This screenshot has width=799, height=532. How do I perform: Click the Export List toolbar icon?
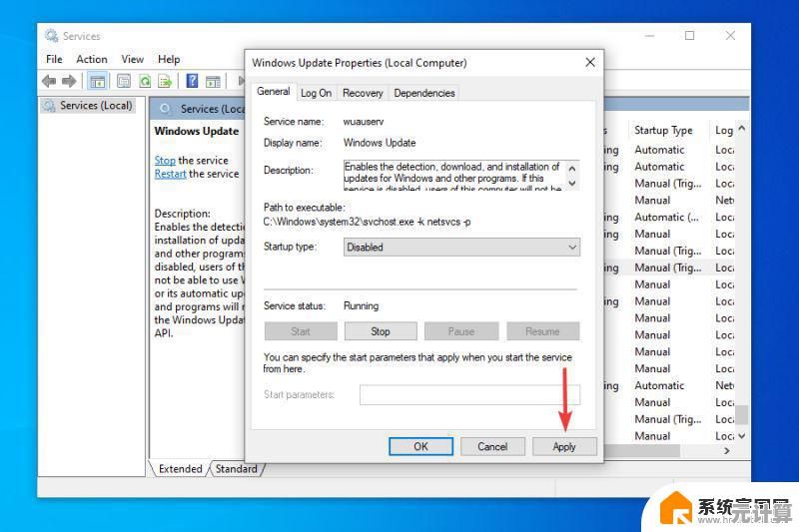[165, 81]
